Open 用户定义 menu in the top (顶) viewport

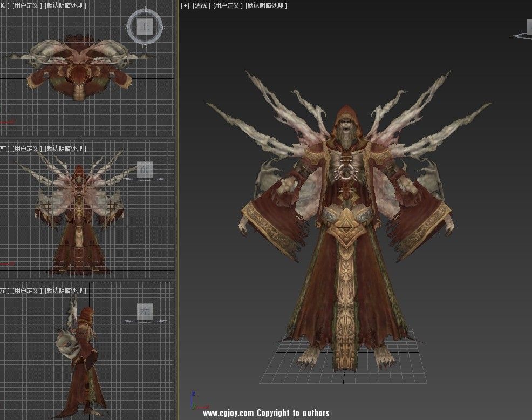[27, 5]
